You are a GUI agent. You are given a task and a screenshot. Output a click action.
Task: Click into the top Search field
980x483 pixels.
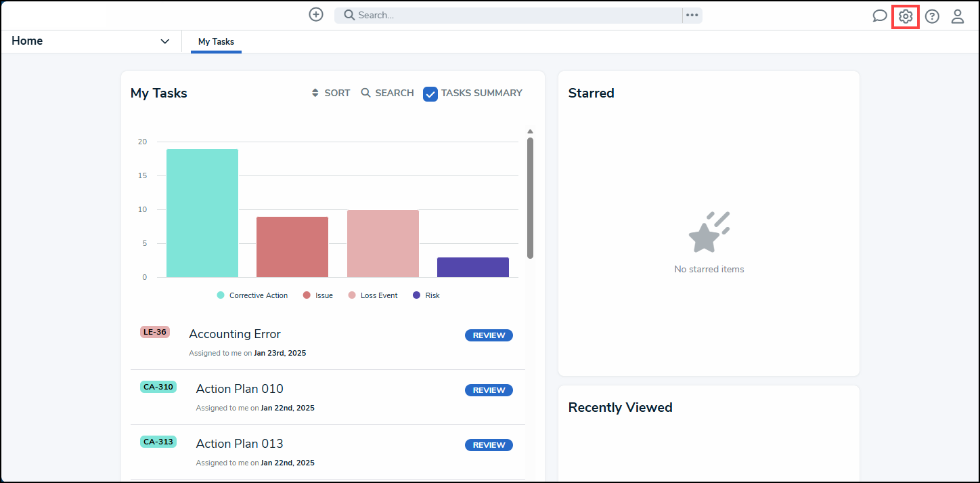(x=508, y=15)
